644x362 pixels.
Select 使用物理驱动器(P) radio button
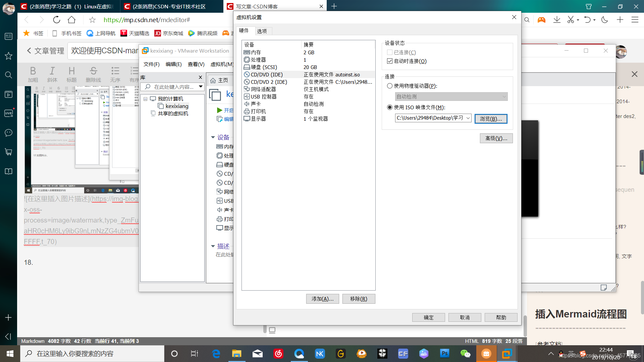point(389,86)
